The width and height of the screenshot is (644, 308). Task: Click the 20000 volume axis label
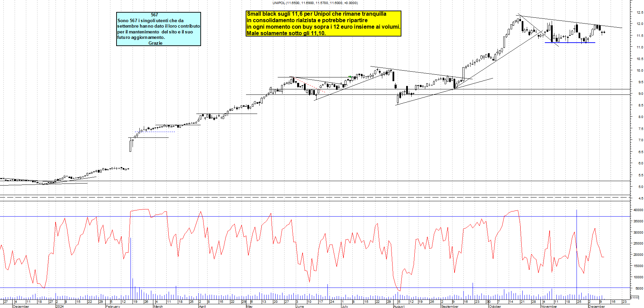tap(638, 254)
